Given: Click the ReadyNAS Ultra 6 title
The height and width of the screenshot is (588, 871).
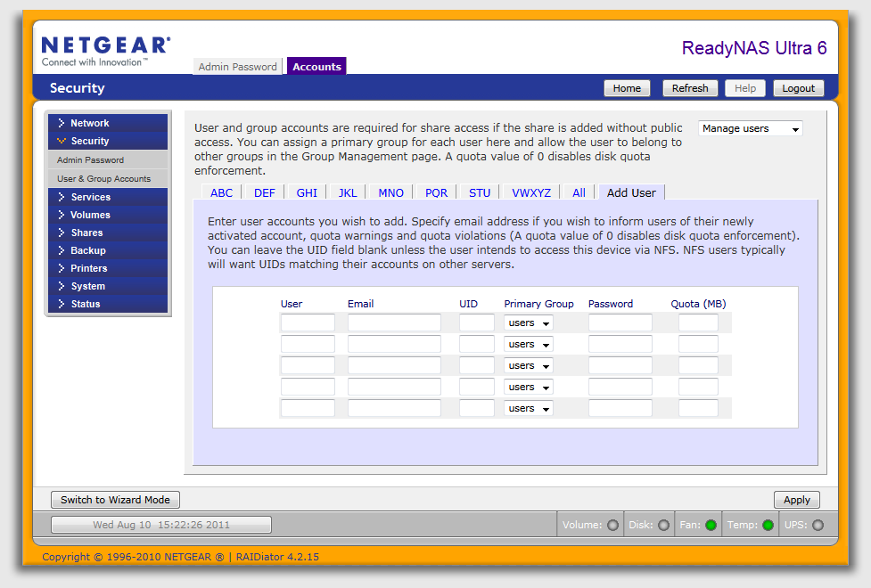Looking at the screenshot, I should point(754,48).
